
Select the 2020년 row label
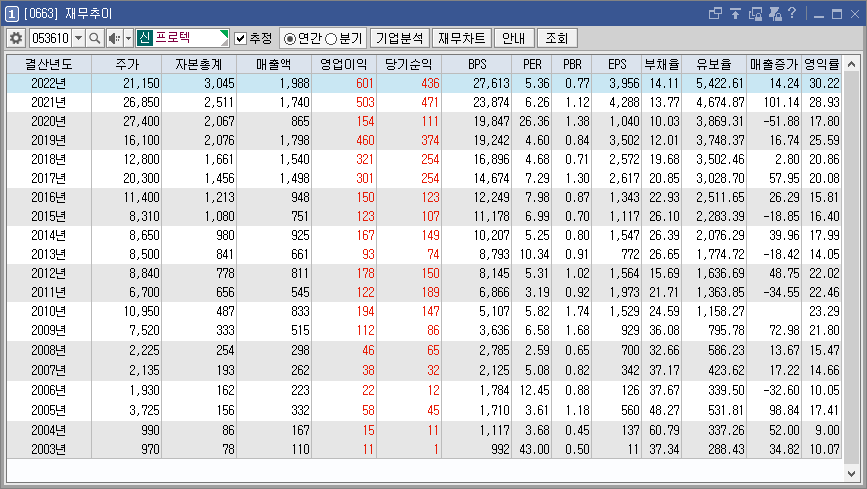pos(49,121)
